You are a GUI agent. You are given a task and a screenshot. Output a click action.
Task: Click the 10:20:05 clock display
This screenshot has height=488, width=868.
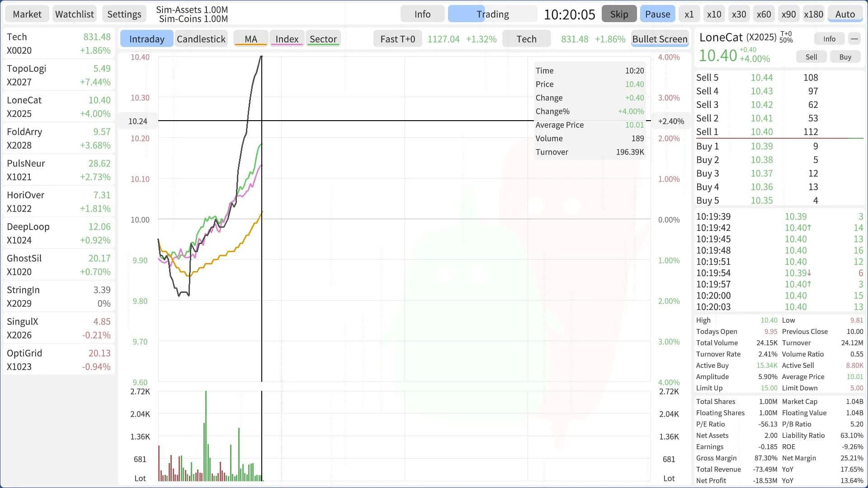(x=569, y=14)
